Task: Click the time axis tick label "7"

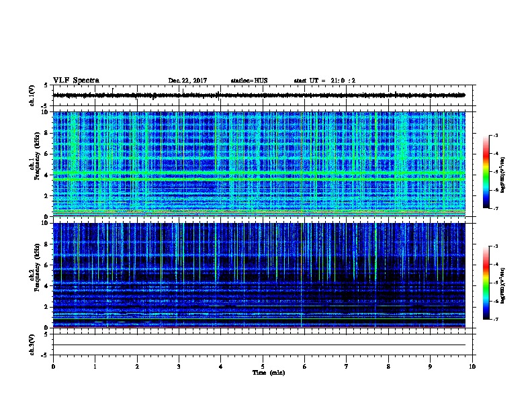Action: 347,367
